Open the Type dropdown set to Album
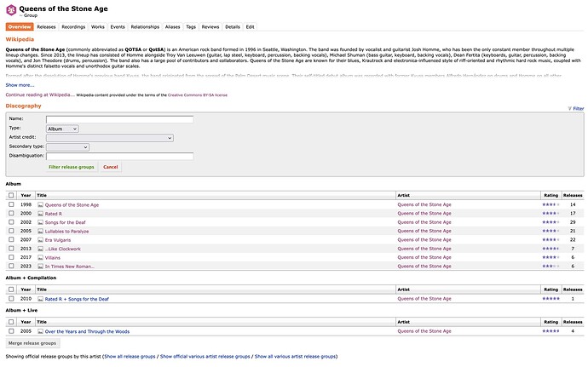 click(62, 129)
